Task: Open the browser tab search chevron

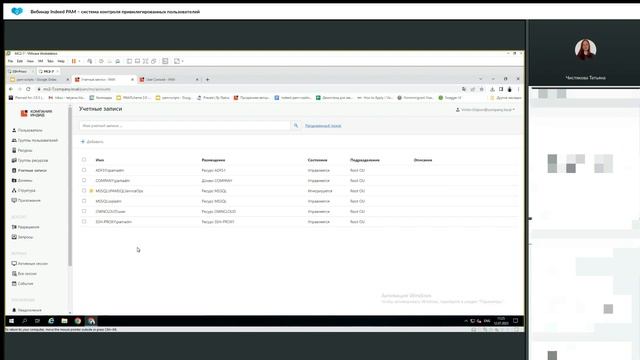Action: tap(480, 79)
